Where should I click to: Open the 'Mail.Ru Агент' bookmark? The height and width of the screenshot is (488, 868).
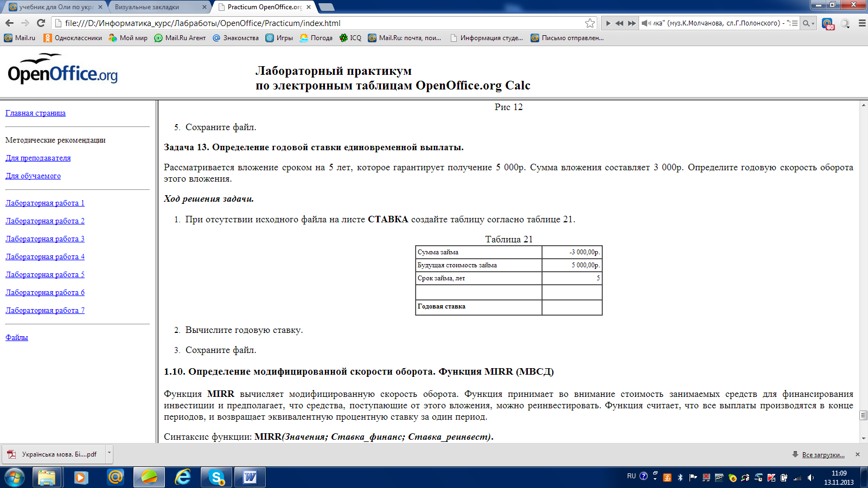pos(180,38)
